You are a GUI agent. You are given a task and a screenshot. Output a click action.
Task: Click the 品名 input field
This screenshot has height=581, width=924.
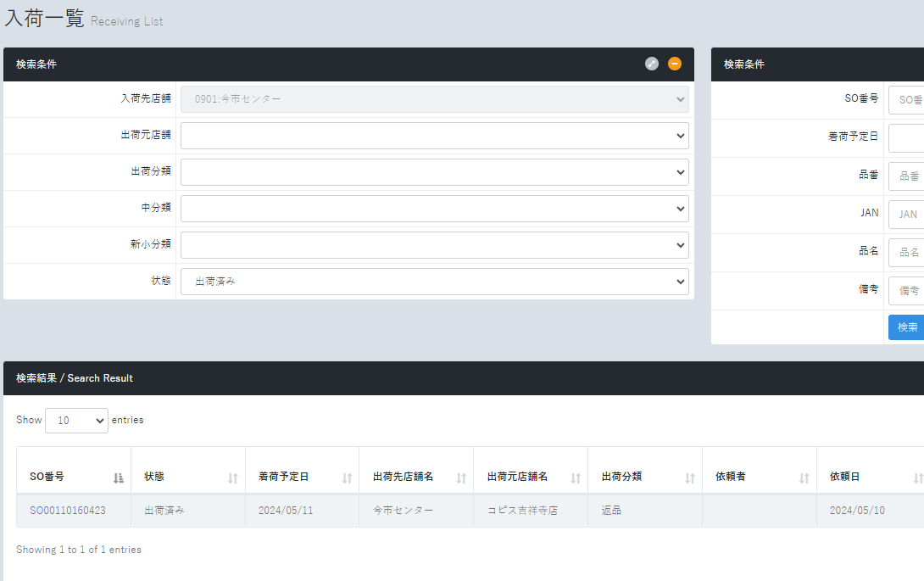(x=906, y=253)
